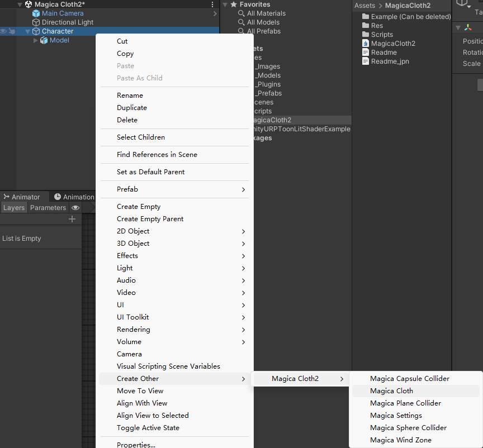Collapse the Transform component foldout
Image resolution: width=483 pixels, height=448 pixels.
pyautogui.click(x=458, y=28)
